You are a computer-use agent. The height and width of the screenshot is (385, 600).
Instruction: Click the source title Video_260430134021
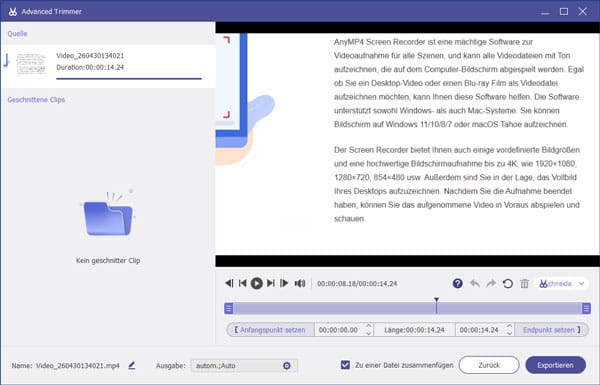90,56
